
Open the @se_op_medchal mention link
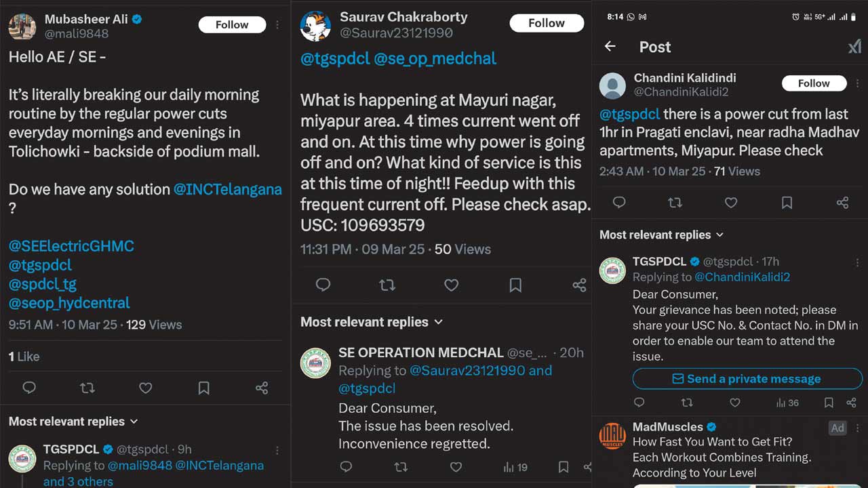click(435, 59)
